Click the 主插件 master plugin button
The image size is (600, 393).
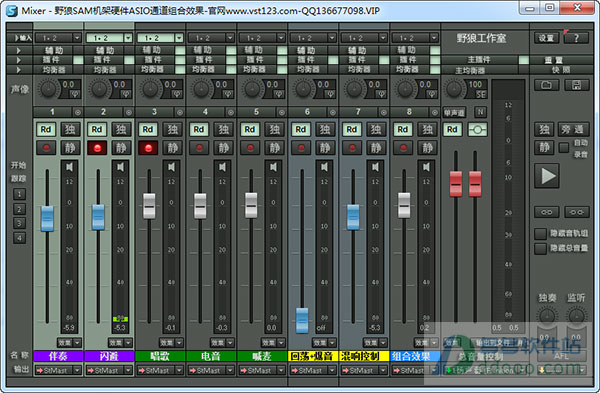(x=479, y=60)
